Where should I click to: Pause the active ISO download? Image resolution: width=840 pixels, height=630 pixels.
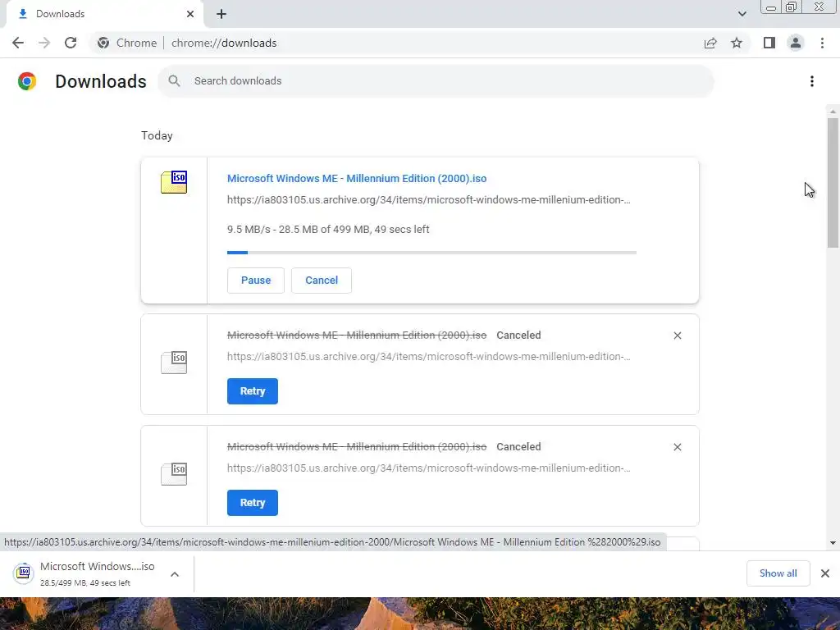coord(256,281)
